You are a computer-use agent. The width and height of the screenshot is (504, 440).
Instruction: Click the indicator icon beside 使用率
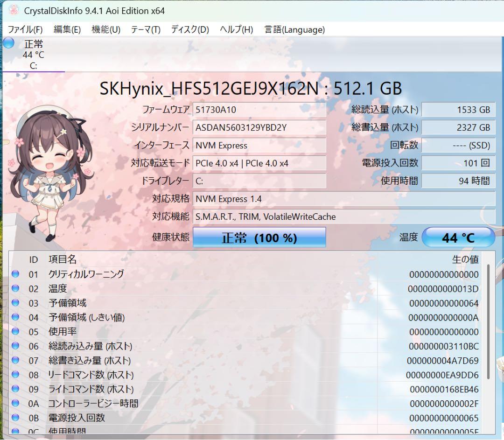[15, 332]
